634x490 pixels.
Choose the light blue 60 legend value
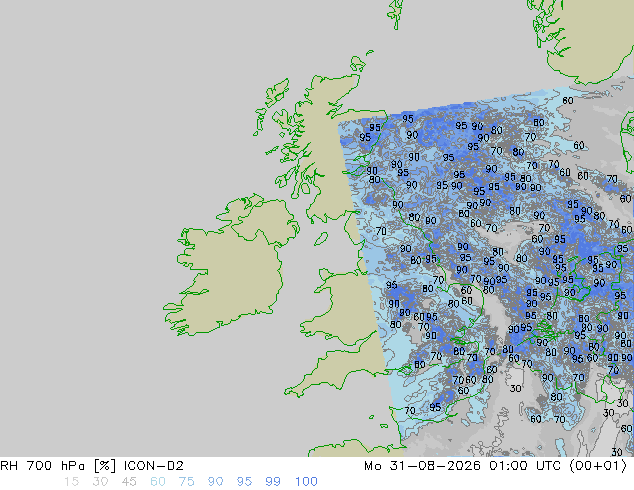click(158, 482)
